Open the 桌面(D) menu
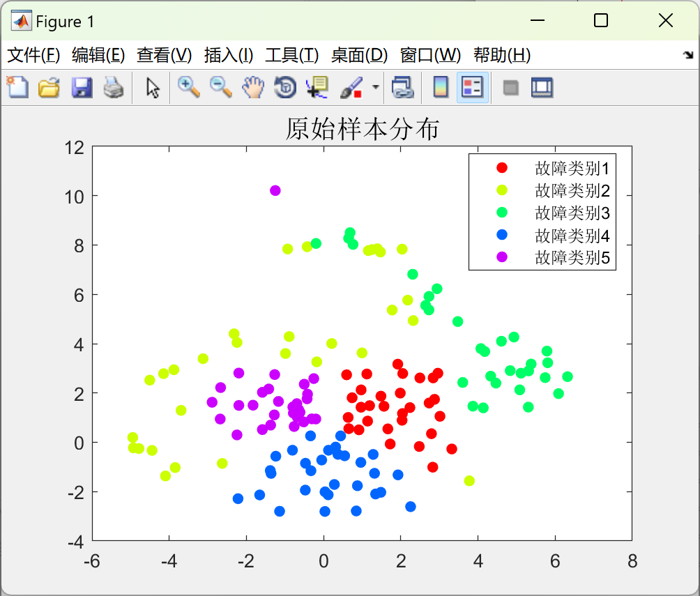 359,55
